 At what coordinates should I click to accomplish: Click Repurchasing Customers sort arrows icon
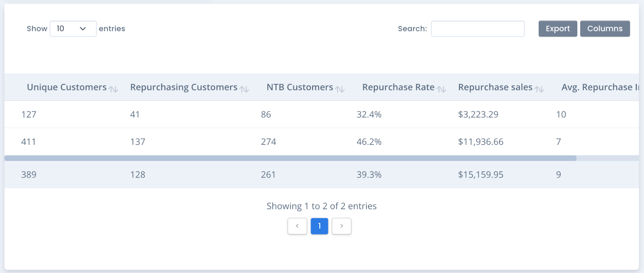click(244, 89)
